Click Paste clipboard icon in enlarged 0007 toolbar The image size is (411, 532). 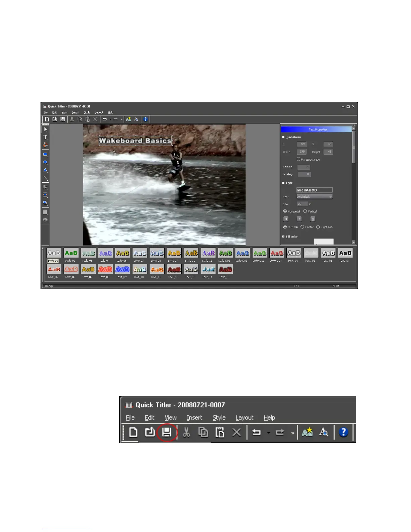click(x=220, y=432)
